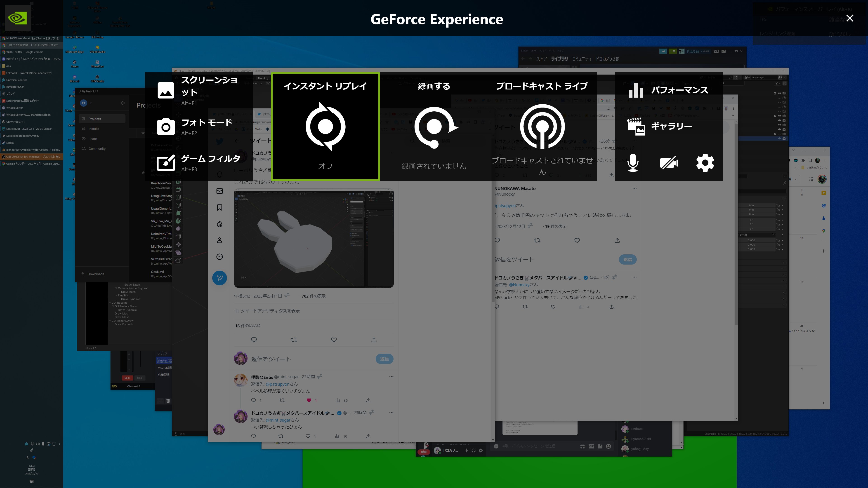Click the blue compose tweet button

(x=219, y=278)
